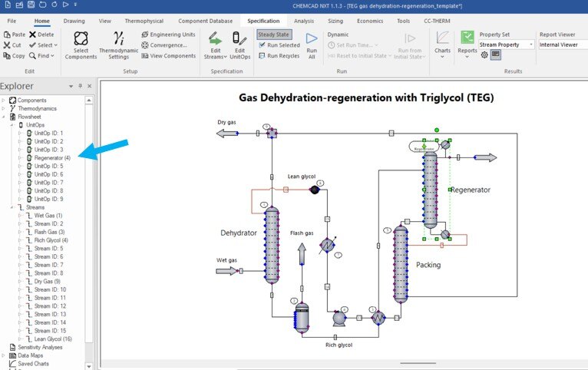The height and width of the screenshot is (370, 588).
Task: Click the Save icon in title bar
Action: click(x=31, y=5)
